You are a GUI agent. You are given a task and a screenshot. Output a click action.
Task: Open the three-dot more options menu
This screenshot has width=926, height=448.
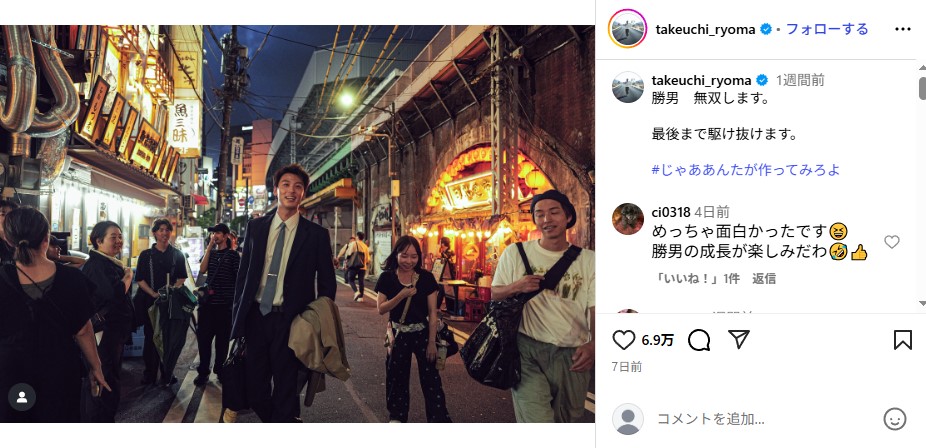(902, 29)
